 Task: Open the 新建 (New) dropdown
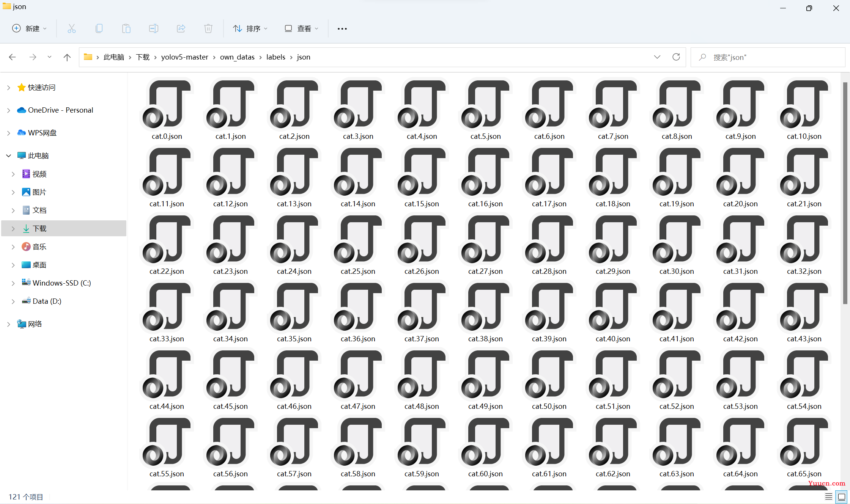pyautogui.click(x=30, y=28)
